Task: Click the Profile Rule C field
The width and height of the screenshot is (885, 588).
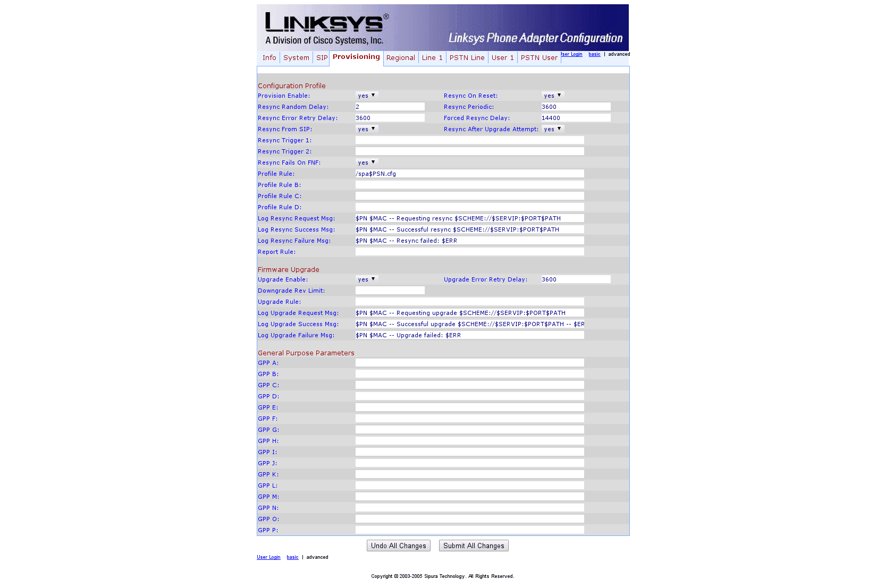Action: coord(470,196)
